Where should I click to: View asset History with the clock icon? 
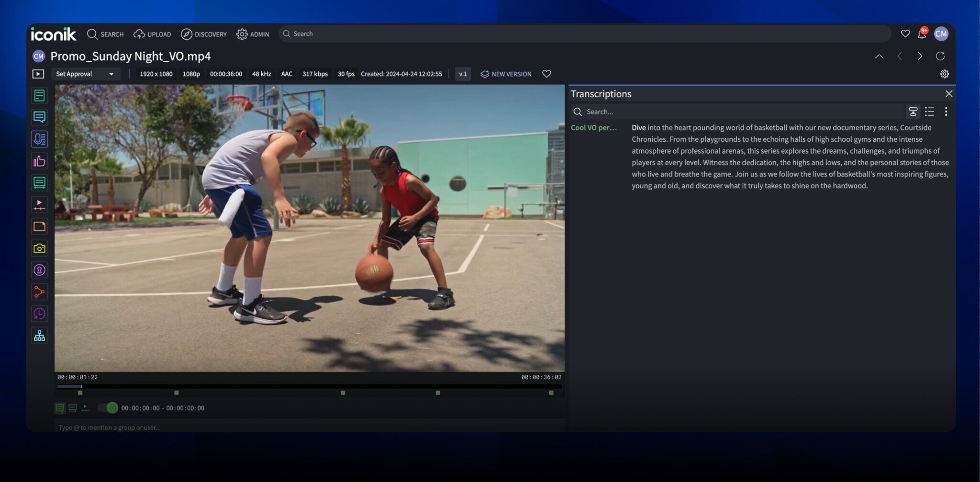tap(39, 314)
